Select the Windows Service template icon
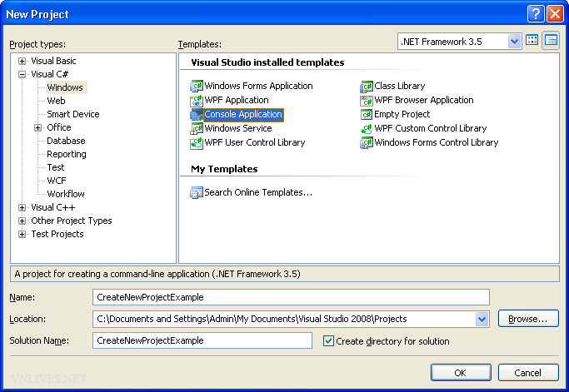Image resolution: width=569 pixels, height=392 pixels. [197, 128]
